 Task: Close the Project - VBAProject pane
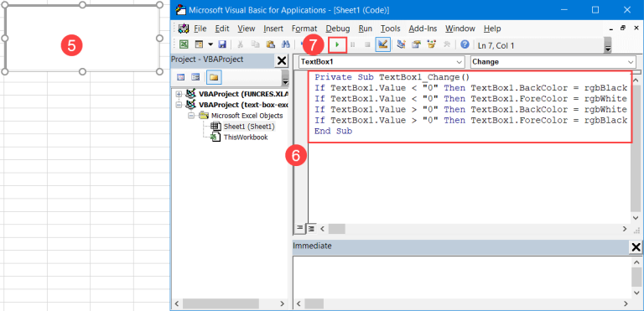pyautogui.click(x=282, y=61)
